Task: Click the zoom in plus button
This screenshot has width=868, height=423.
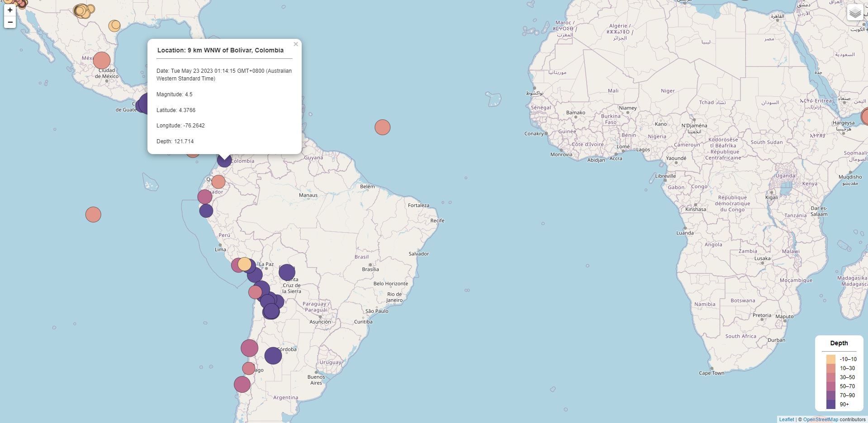Action: click(x=10, y=10)
